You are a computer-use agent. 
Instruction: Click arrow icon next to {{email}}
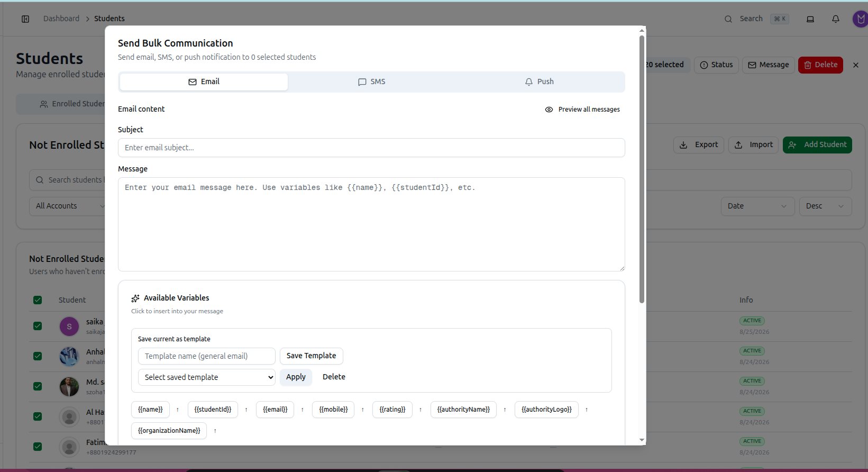[x=303, y=410]
